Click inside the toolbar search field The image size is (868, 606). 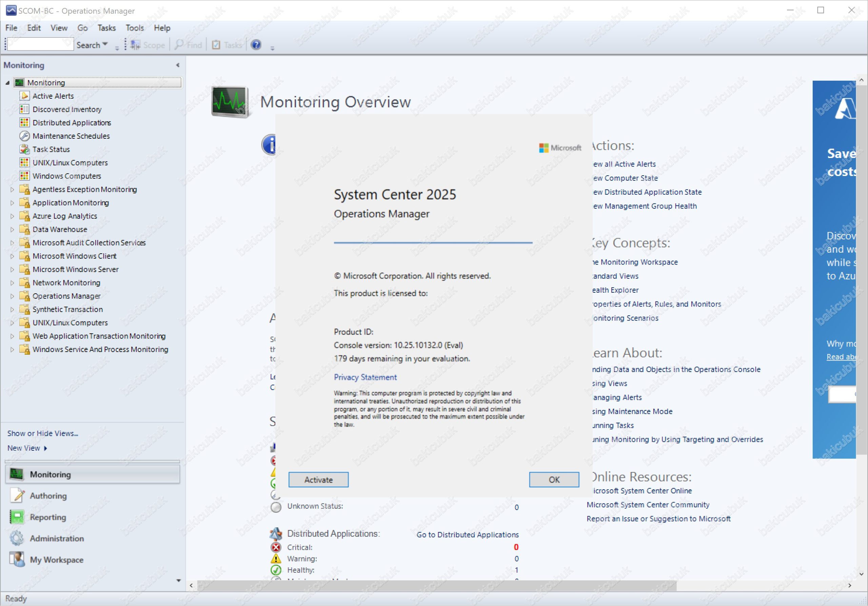click(40, 44)
